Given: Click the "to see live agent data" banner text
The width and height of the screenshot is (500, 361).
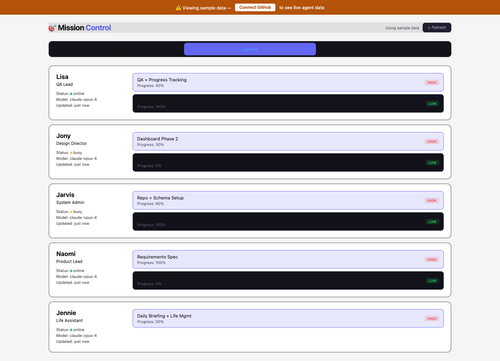Looking at the screenshot, I should 302,8.
